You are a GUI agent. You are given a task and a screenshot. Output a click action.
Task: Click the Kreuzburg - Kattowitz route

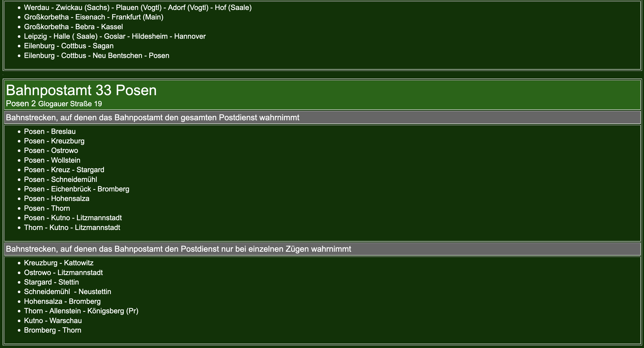(59, 263)
